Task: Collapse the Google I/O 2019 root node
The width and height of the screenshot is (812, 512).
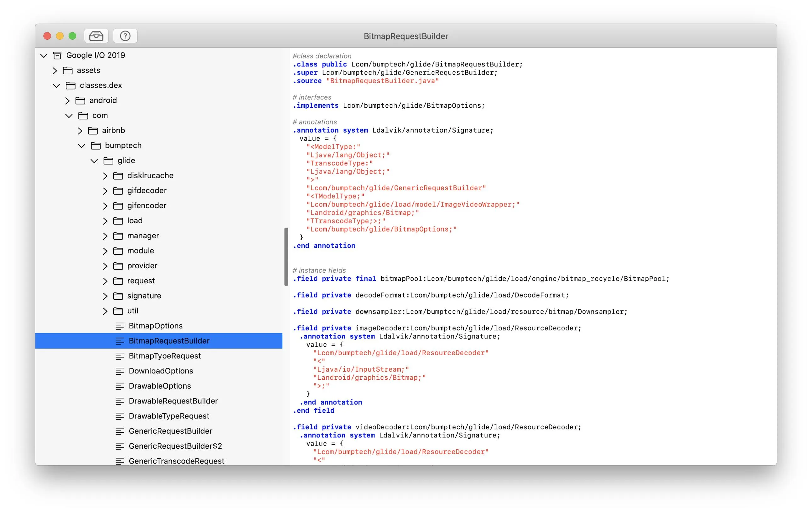Action: (x=44, y=55)
